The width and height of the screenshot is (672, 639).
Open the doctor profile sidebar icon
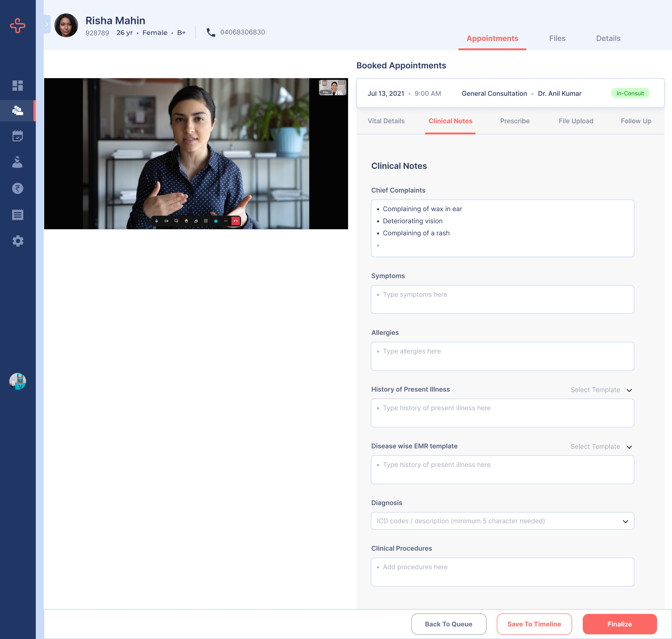point(18,162)
